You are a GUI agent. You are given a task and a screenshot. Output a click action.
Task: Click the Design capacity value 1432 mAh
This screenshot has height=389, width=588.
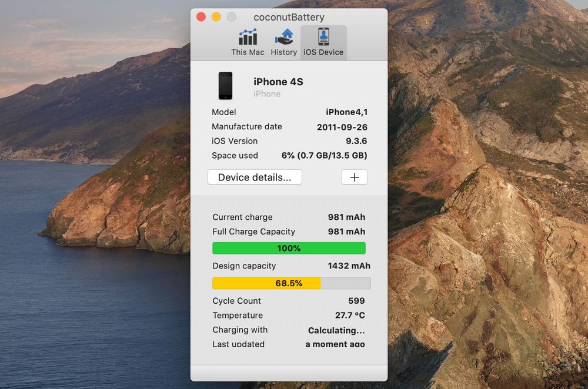pyautogui.click(x=349, y=266)
